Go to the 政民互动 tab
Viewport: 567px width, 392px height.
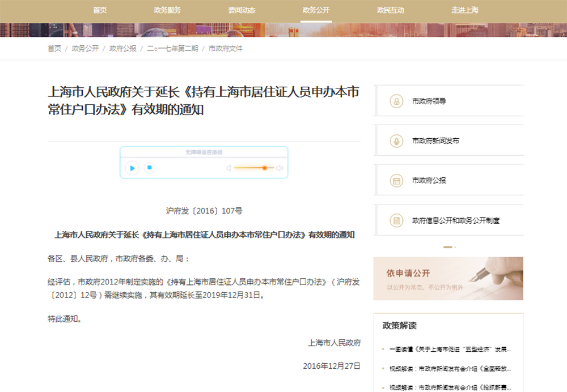[x=390, y=10]
